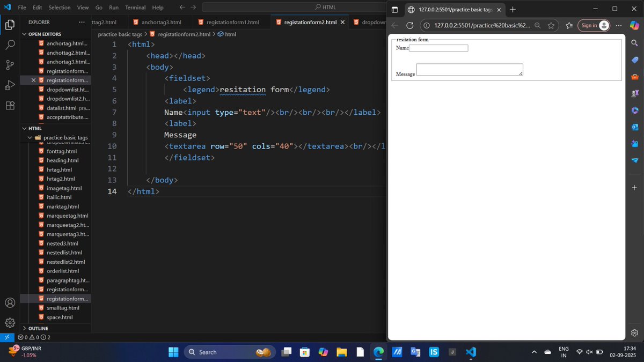This screenshot has height=362, width=644.
Task: Open Windows Start menu
Action: point(173,352)
